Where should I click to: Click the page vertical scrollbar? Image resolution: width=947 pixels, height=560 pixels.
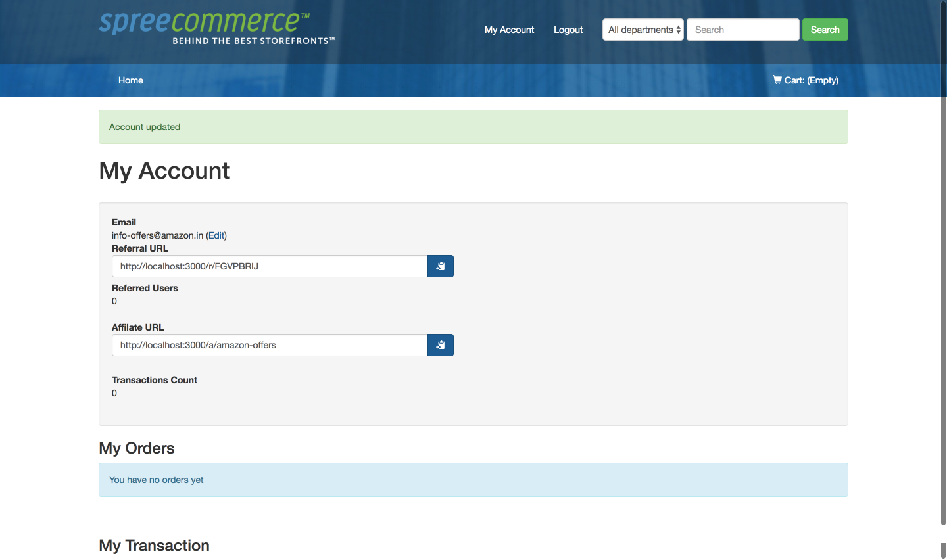point(943,263)
